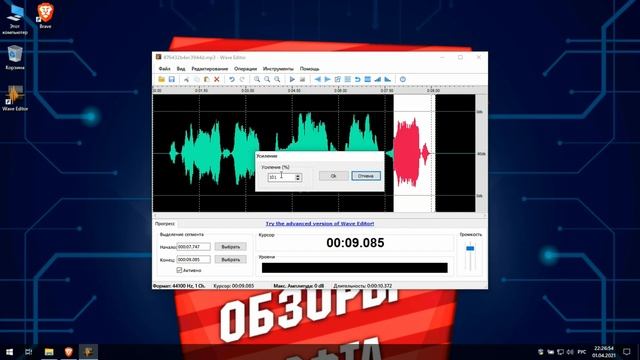
Task: Click the waveform horizontal scrollbar left arrow
Action: (x=155, y=215)
